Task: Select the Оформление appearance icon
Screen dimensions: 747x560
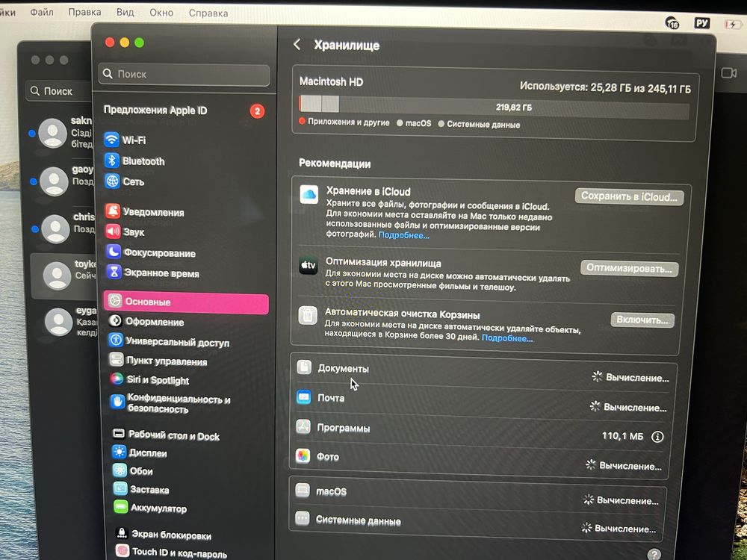Action: tap(115, 321)
